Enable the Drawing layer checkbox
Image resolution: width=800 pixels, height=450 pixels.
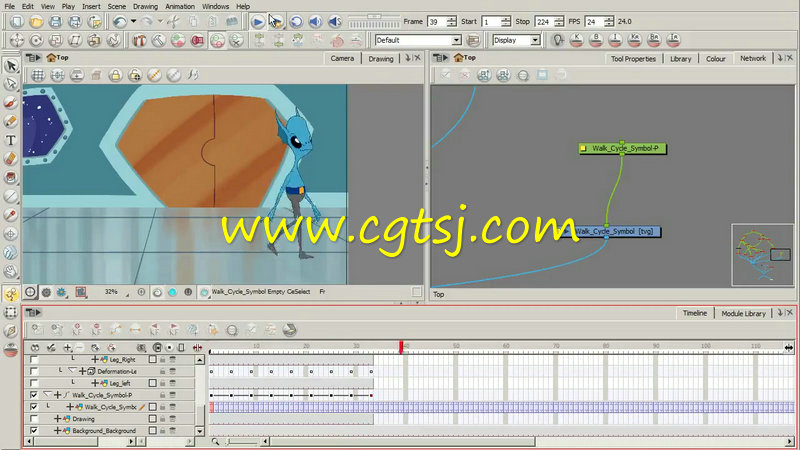pos(34,419)
